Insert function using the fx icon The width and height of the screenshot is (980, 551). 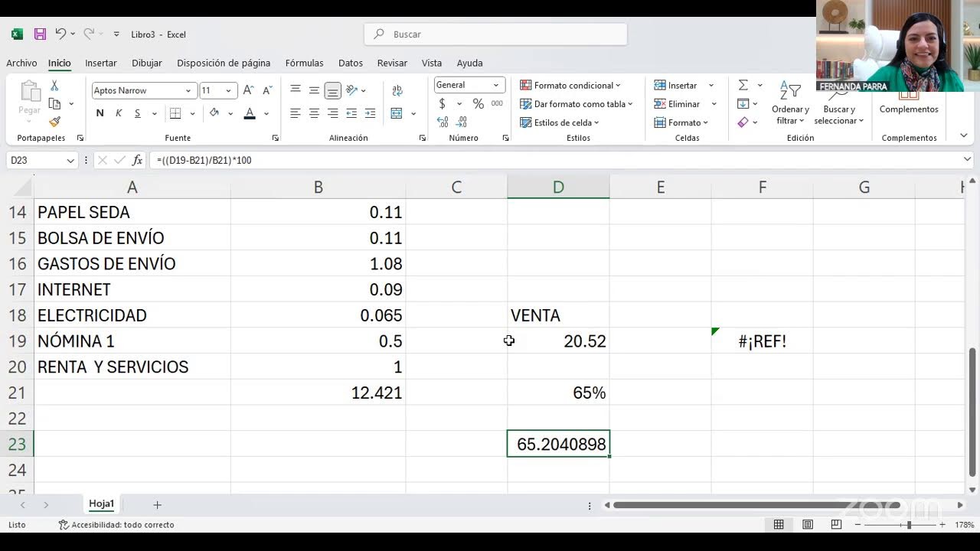coord(137,160)
